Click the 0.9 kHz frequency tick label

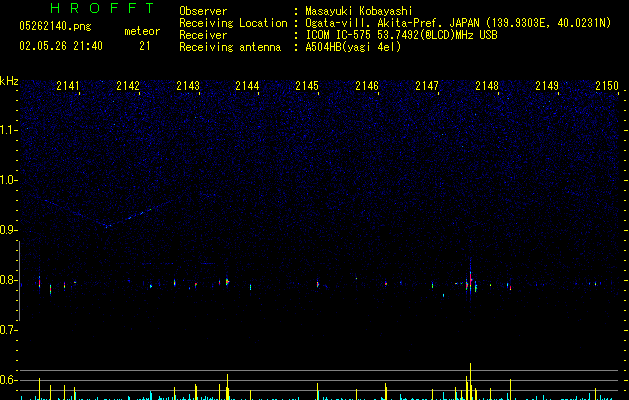coord(8,230)
